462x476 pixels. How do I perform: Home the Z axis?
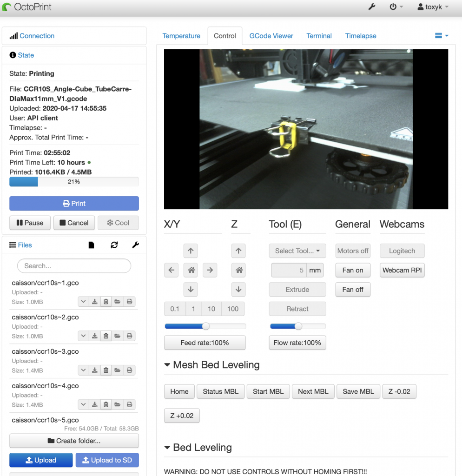[x=238, y=270]
